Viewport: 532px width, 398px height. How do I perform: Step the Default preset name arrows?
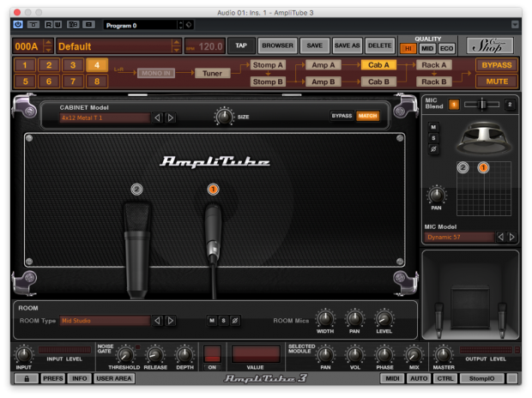tap(176, 46)
